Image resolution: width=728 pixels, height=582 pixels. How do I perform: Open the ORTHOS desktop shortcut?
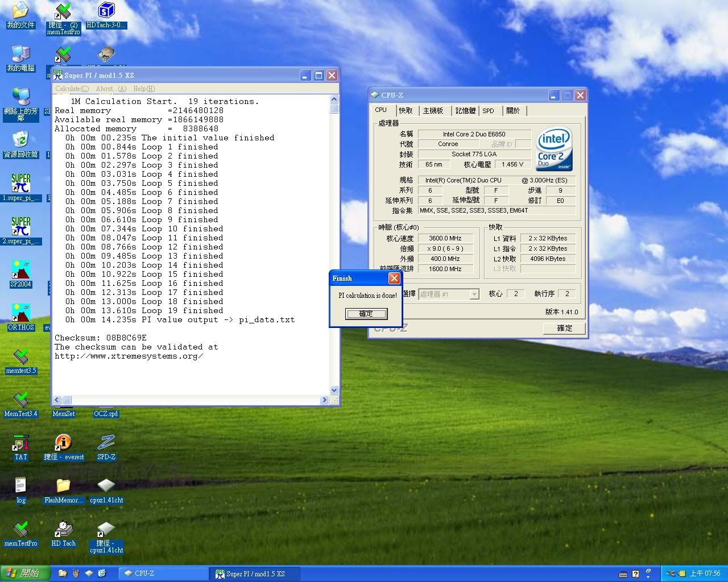(x=21, y=317)
